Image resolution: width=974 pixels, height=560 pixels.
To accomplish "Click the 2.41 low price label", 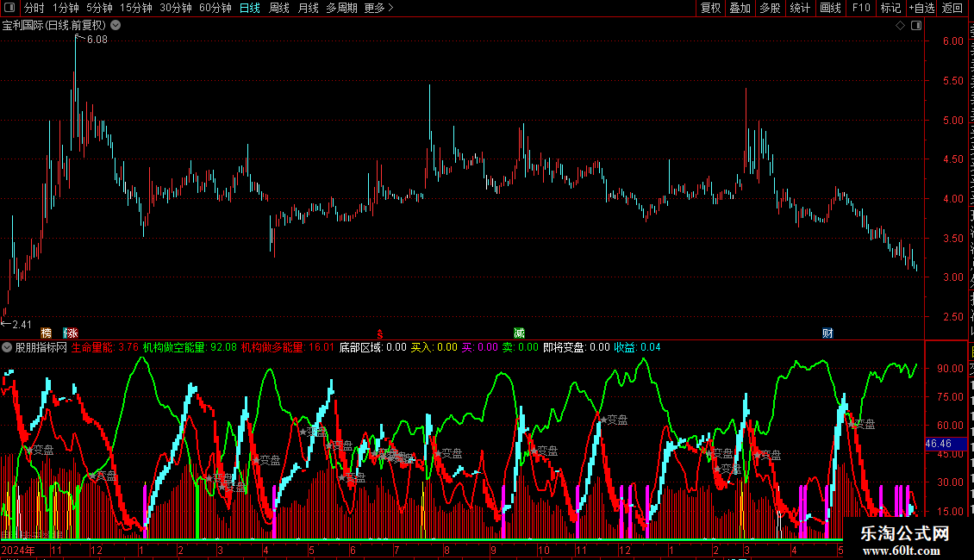I will [22, 325].
